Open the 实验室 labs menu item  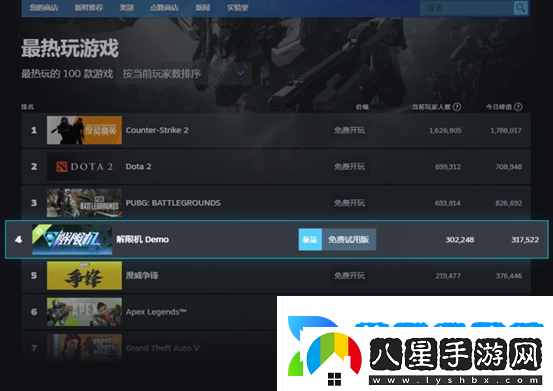click(238, 7)
